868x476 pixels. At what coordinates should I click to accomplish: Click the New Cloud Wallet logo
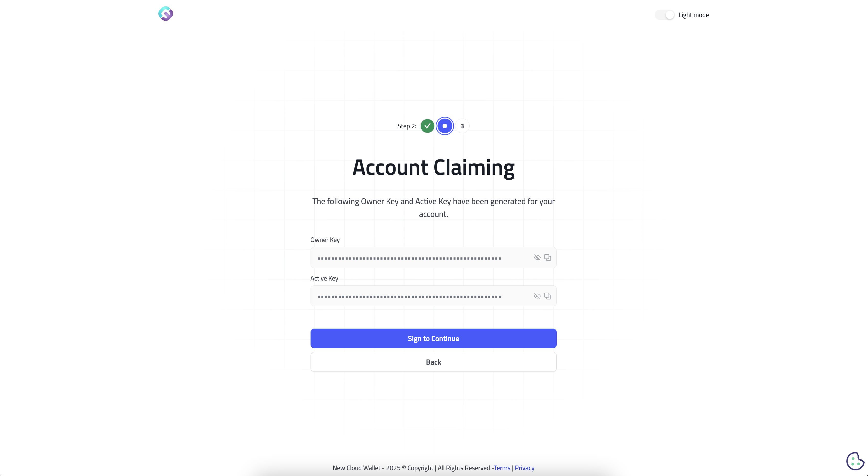pos(165,14)
